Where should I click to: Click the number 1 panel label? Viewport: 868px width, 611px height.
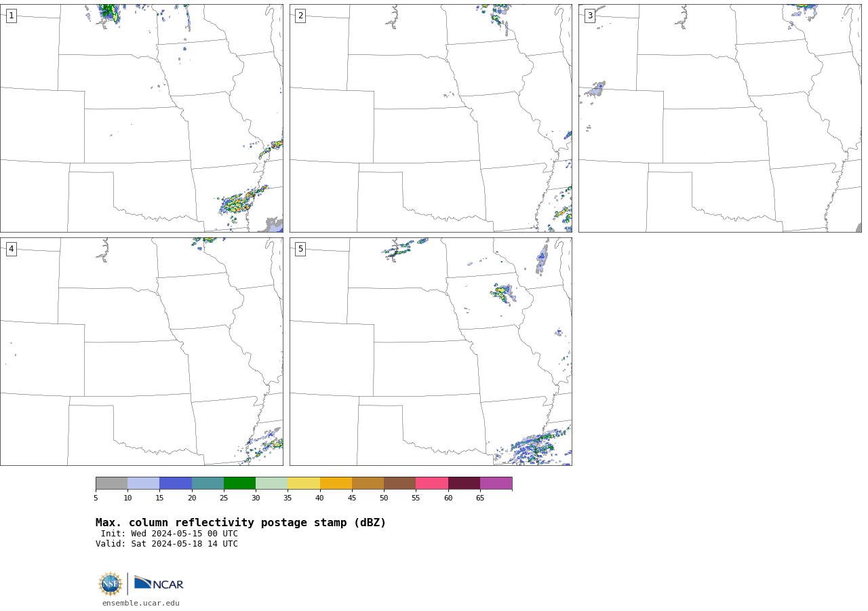coord(11,16)
